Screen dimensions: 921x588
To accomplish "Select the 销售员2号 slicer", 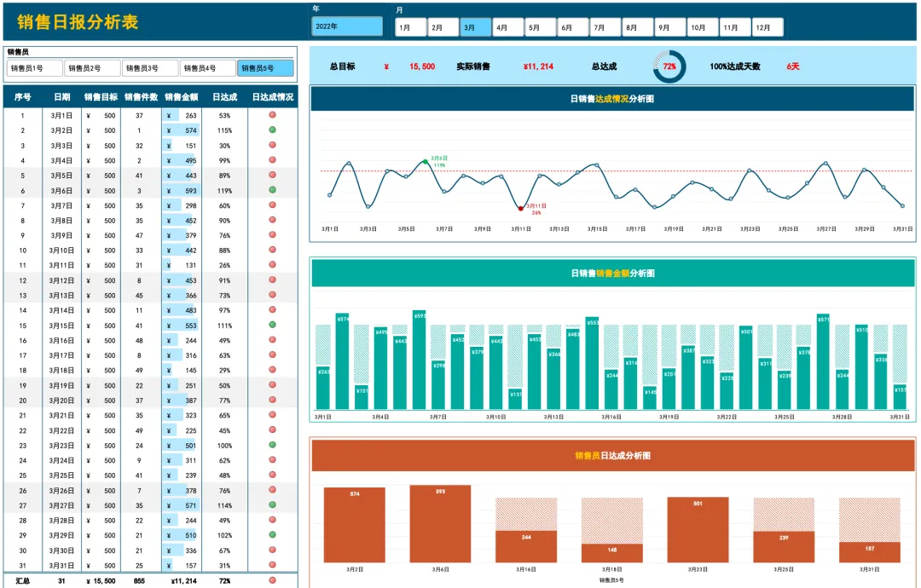I will pos(92,68).
